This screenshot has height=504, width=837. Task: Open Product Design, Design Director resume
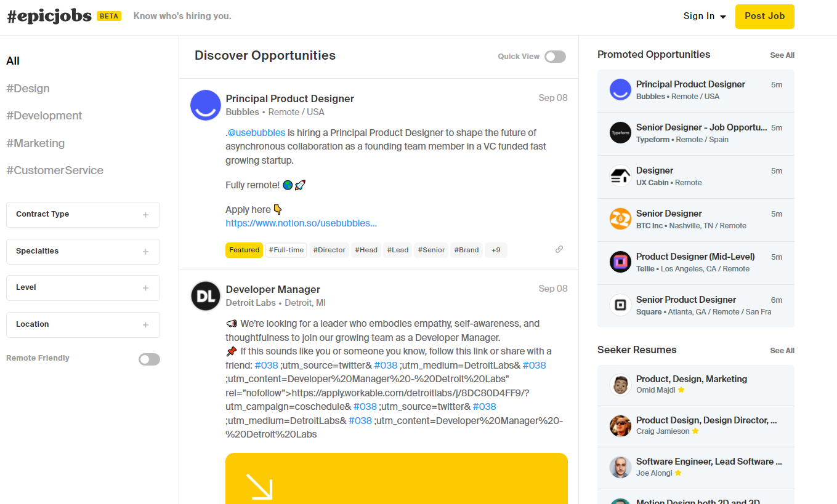[696, 426]
